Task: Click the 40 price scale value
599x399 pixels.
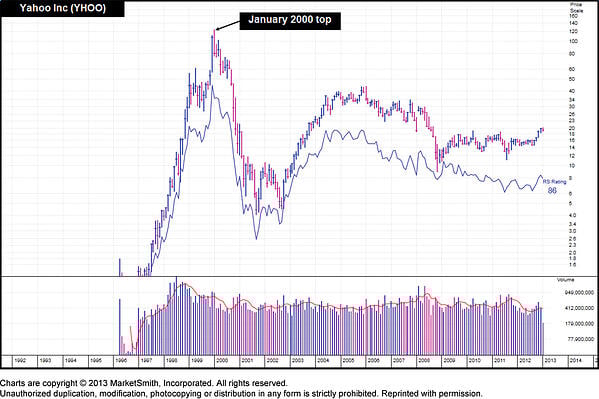Action: [x=572, y=91]
